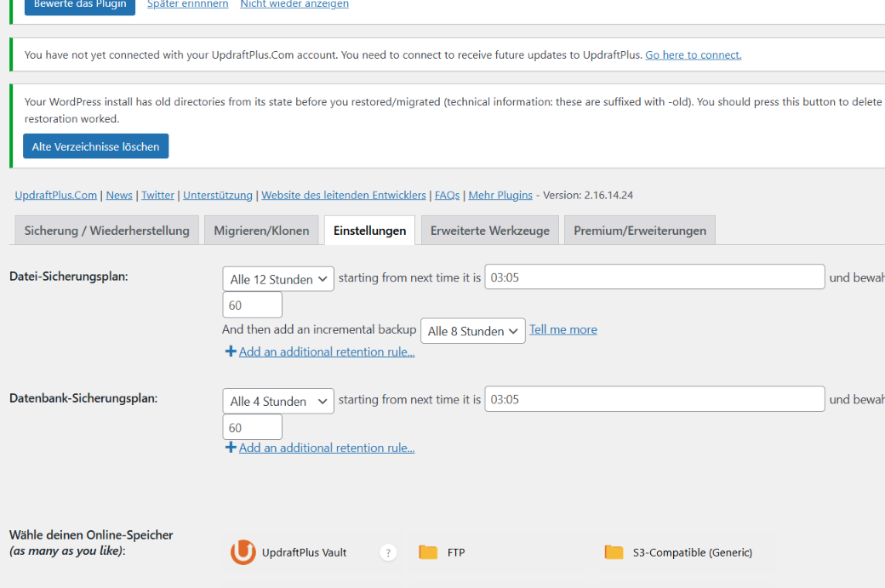This screenshot has width=885, height=588.
Task: Click 'Wähle deinen Online-Speicher' heading
Action: [x=91, y=535]
